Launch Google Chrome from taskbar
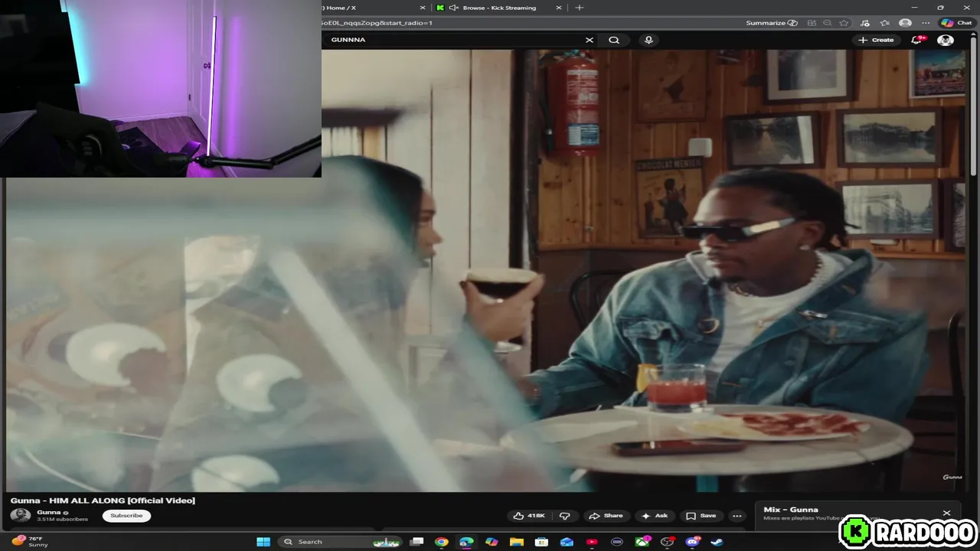Image resolution: width=980 pixels, height=551 pixels. [441, 542]
